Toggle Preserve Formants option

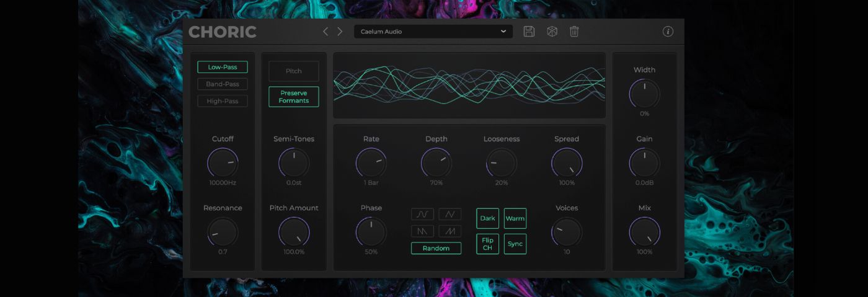point(294,97)
